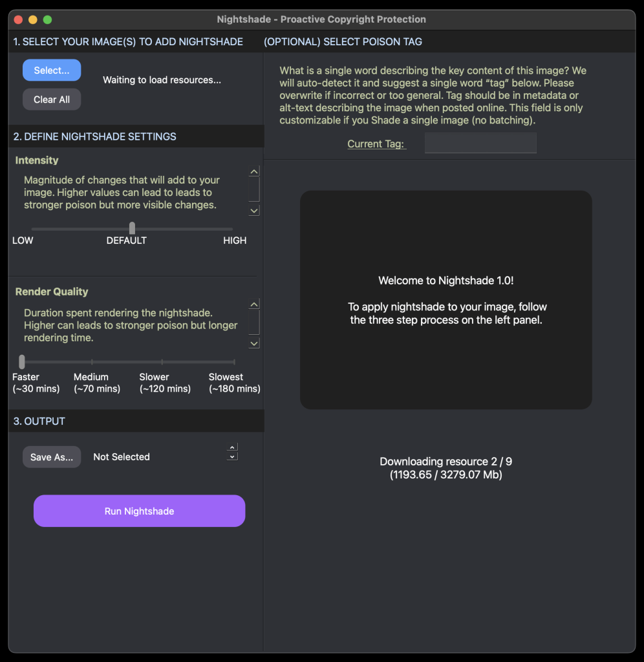This screenshot has width=644, height=662.
Task: Click the Intensity slider handle
Action: point(132,228)
